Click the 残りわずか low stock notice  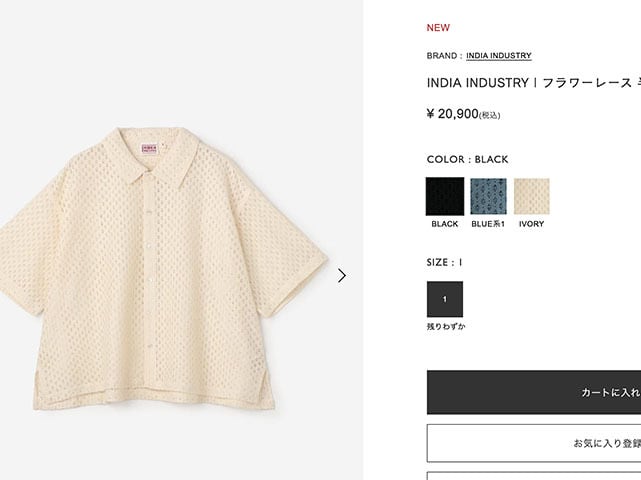coord(446,327)
